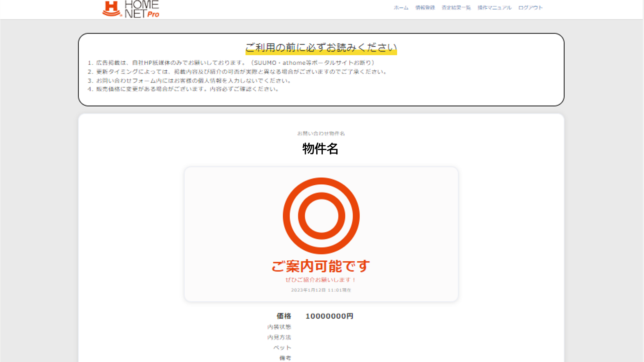Click the HOME NET Pro logo

tap(131, 9)
